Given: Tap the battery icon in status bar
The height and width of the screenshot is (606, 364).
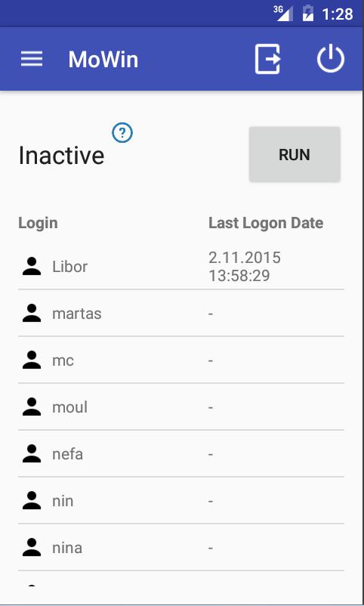Looking at the screenshot, I should coord(308,14).
